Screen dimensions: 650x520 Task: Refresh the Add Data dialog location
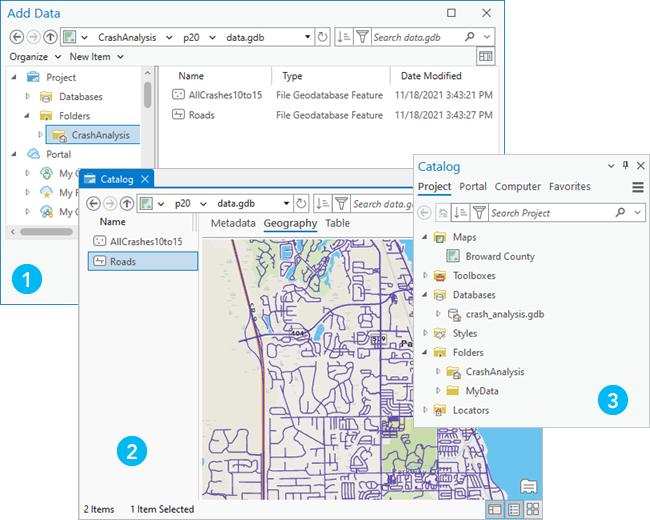[322, 37]
